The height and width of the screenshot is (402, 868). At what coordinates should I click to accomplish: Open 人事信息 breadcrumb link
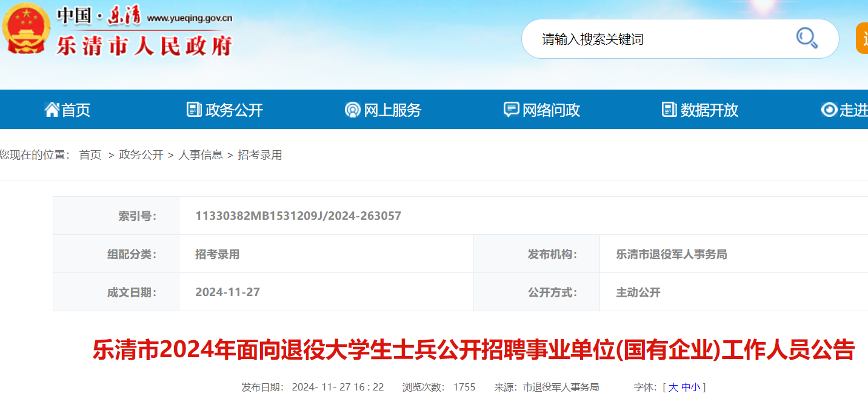pos(200,155)
